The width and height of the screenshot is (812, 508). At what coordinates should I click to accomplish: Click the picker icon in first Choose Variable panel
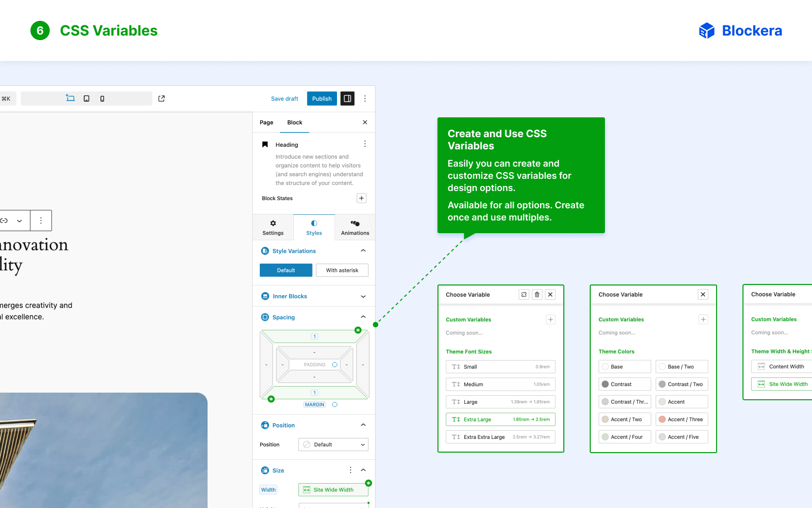524,295
